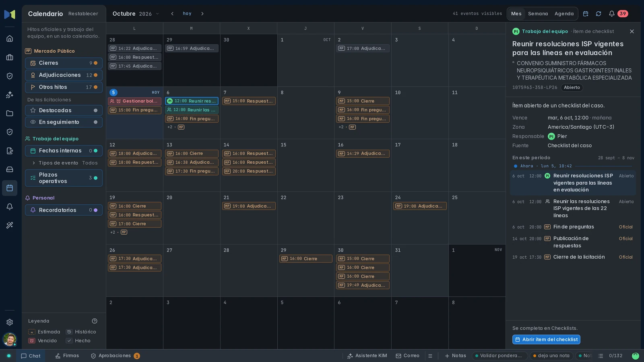Viewport: 644px width, 362px height.
Task: Click the user avatar in the left sidebar
Action: 10,339
